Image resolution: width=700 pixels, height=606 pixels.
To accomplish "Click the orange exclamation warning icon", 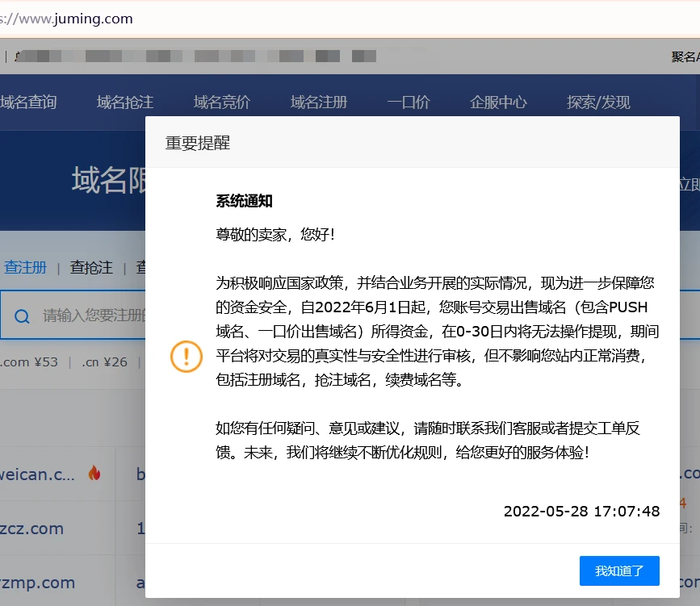I will [187, 355].
